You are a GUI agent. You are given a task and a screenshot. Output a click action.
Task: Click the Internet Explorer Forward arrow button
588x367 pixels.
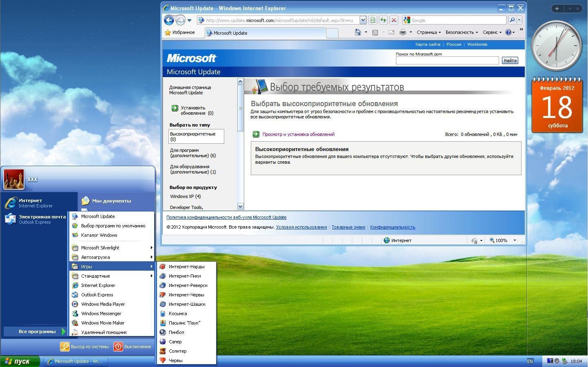tap(180, 20)
